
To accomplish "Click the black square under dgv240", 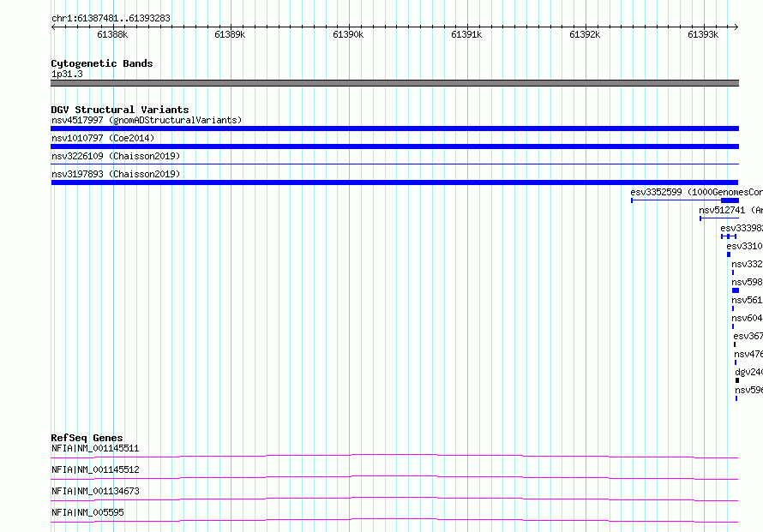I will pyautogui.click(x=736, y=380).
